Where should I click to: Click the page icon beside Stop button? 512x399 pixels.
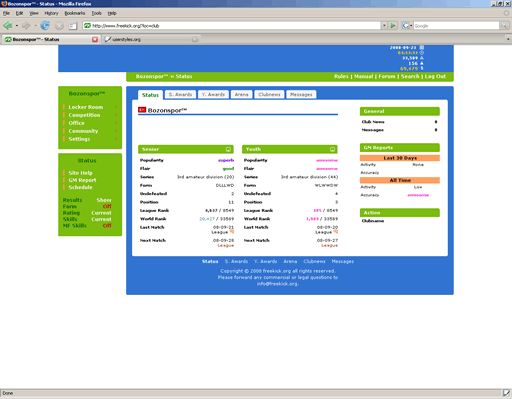click(73, 25)
